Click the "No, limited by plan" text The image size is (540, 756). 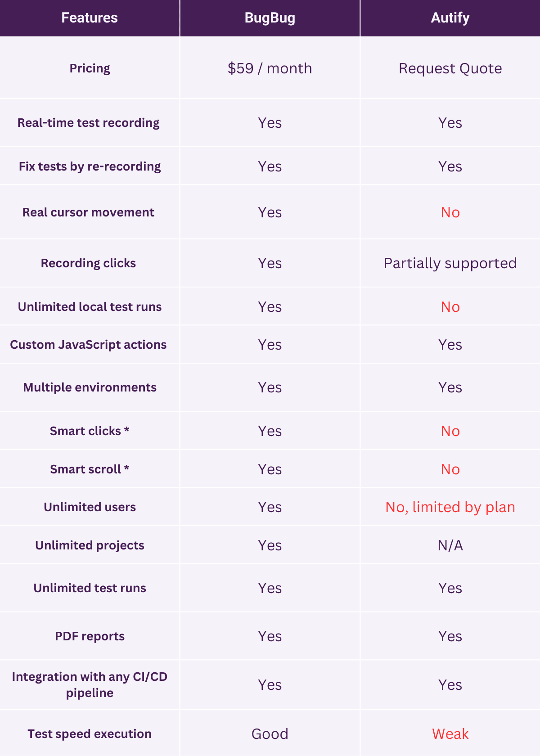coord(450,507)
